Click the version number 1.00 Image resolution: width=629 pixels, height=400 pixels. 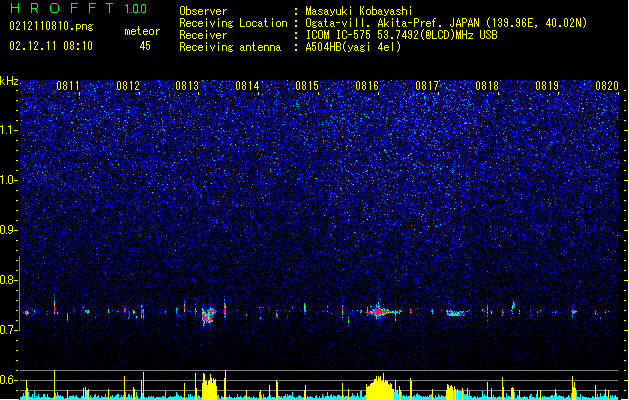click(x=135, y=9)
